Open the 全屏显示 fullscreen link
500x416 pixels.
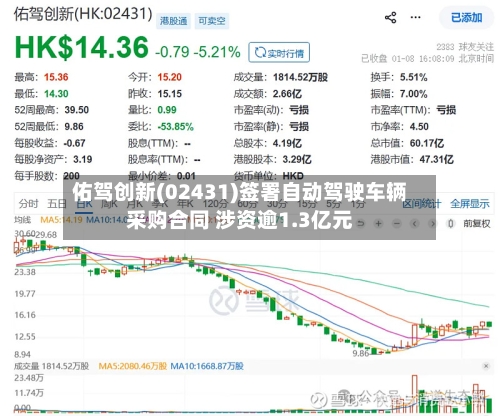click(x=470, y=203)
